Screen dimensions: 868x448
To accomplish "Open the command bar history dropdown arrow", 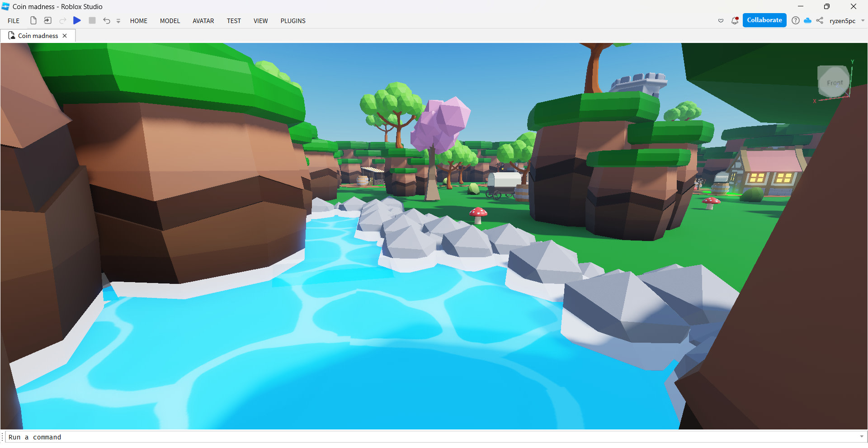I will [x=862, y=437].
